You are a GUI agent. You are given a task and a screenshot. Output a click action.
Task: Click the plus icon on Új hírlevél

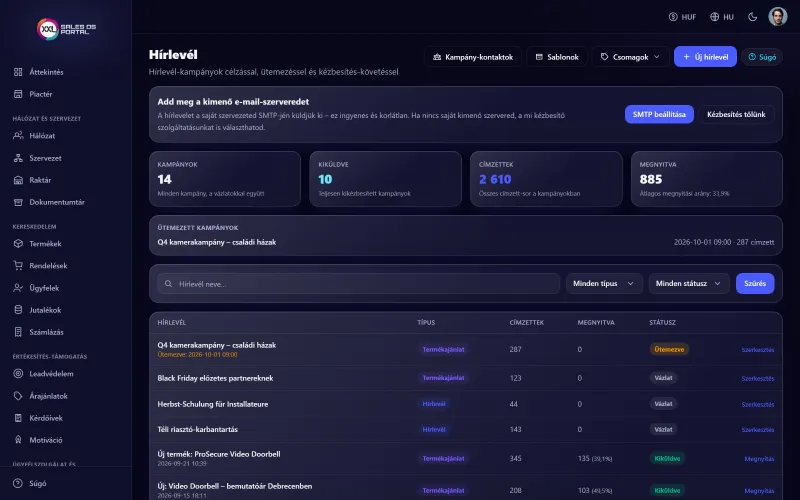pos(686,57)
